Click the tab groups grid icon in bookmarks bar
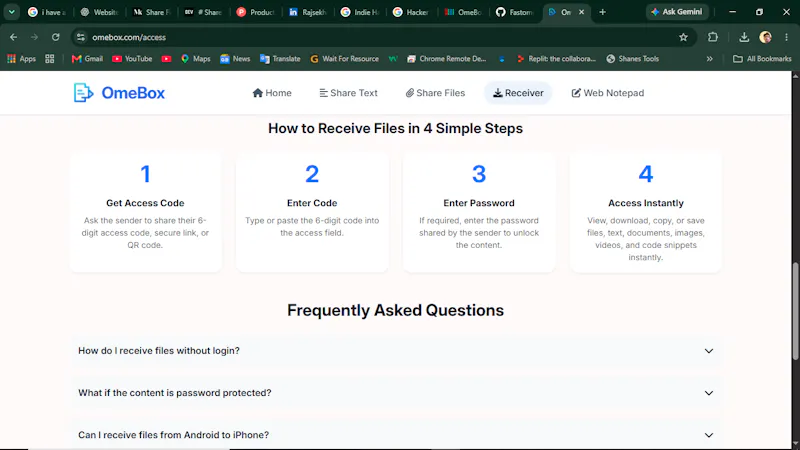 tap(49, 59)
